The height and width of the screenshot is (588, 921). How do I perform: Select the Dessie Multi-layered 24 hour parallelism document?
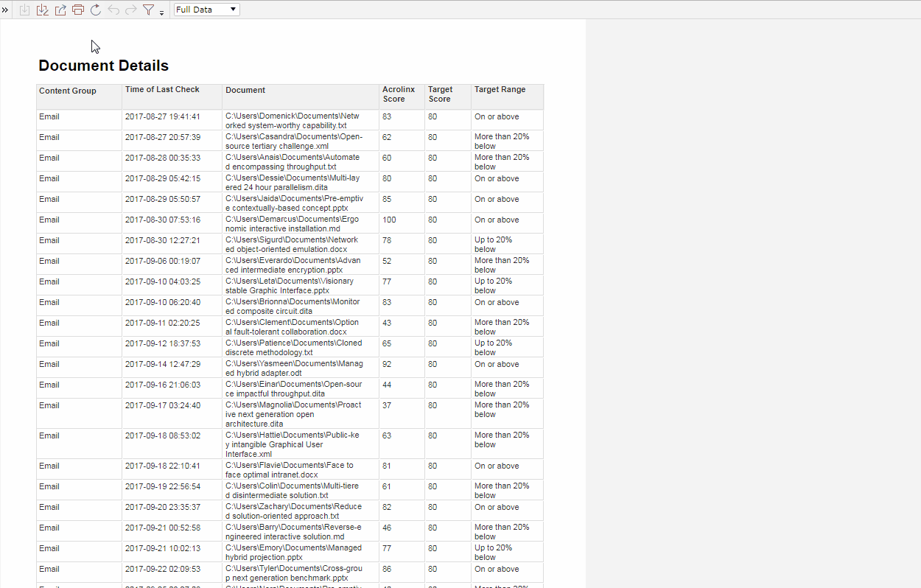293,183
